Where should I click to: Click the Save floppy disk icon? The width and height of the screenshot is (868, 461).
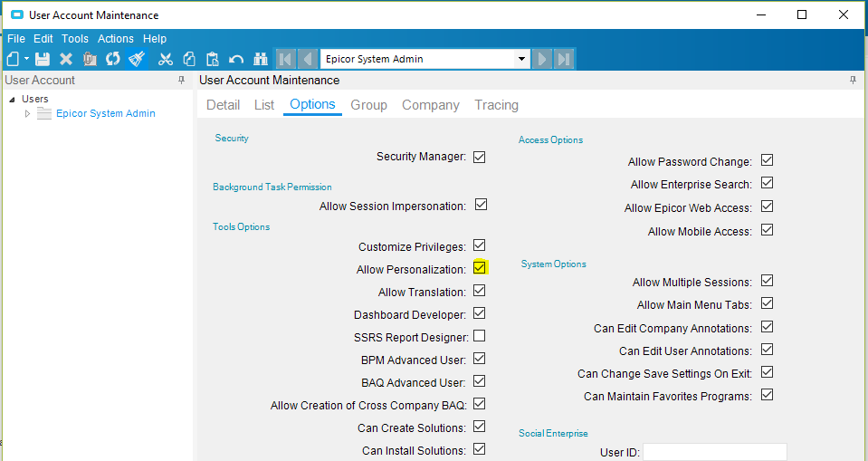(43, 59)
